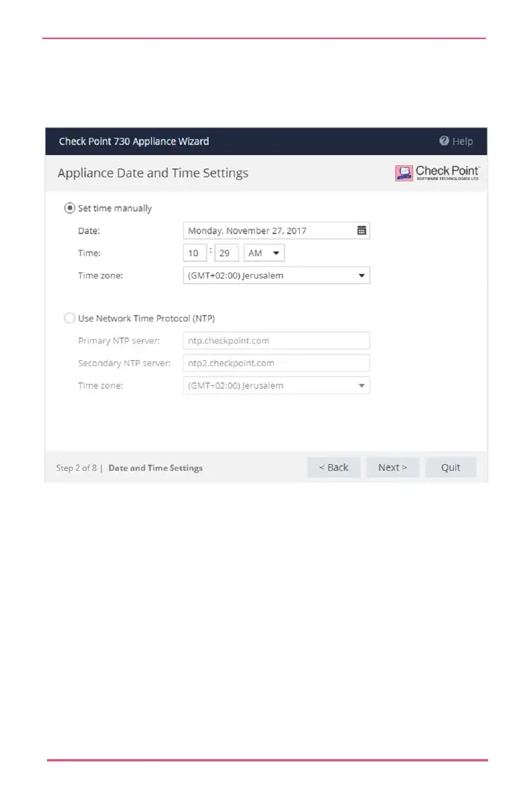Proceed with the Next > button
The width and height of the screenshot is (532, 799).
(x=393, y=467)
